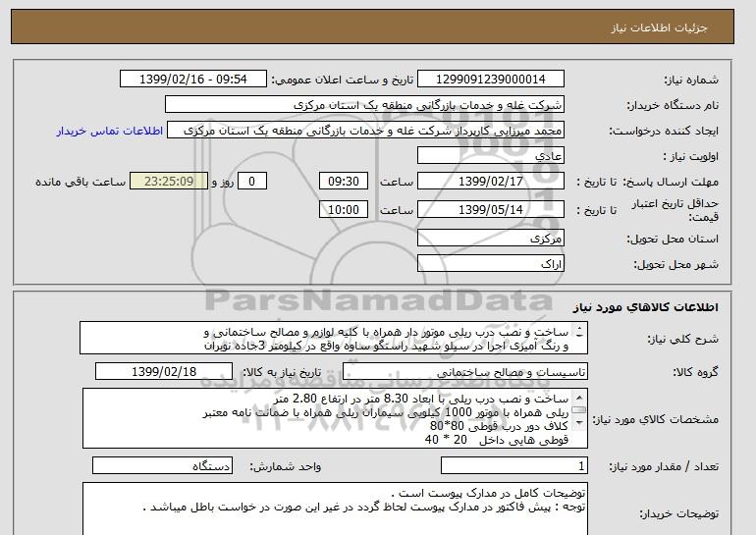Click the label استان محل تحویل
Viewport: 756px width, 535px height.
(673, 239)
